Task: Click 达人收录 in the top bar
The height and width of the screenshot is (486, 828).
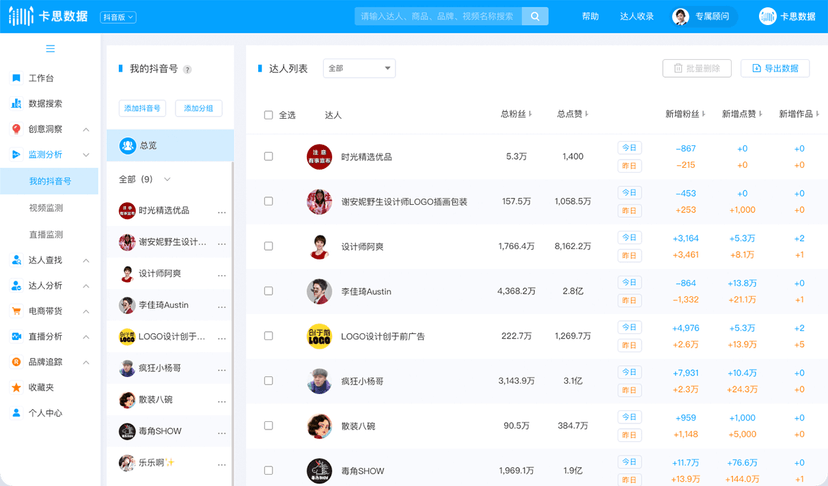Action: (637, 16)
